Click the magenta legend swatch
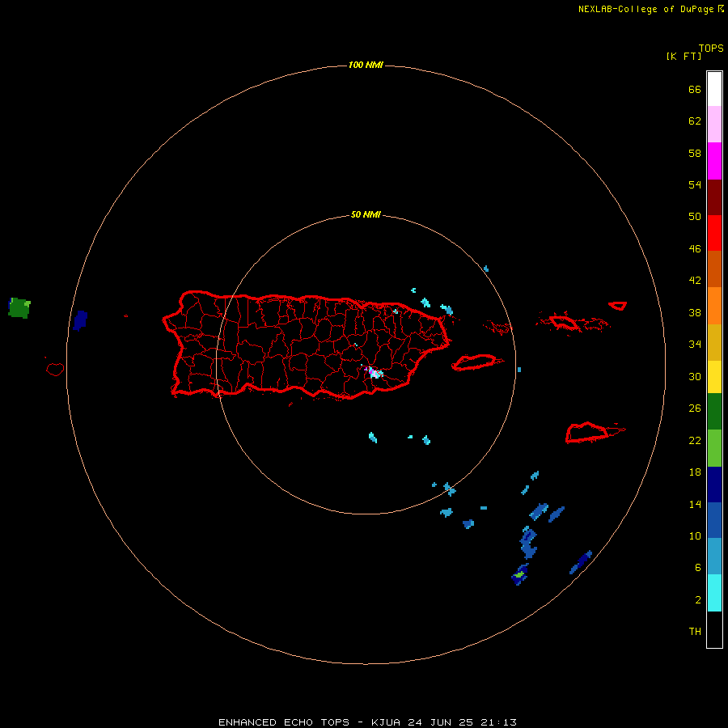Screen dimensions: 728x728 [x=714, y=161]
